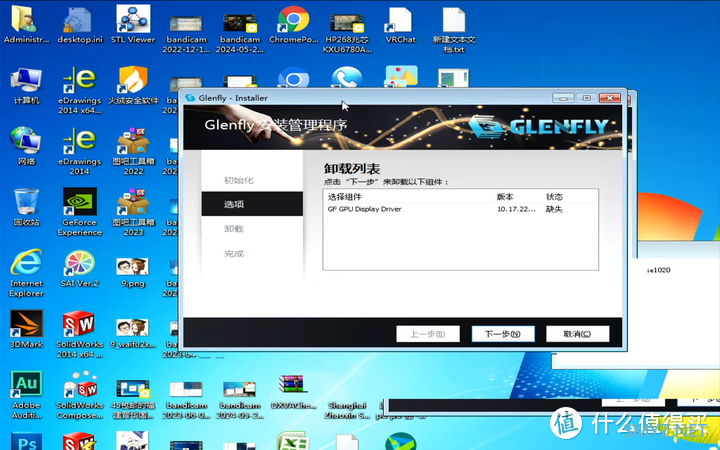
Task: Open the 计算机 desktop icon
Action: tap(26, 86)
